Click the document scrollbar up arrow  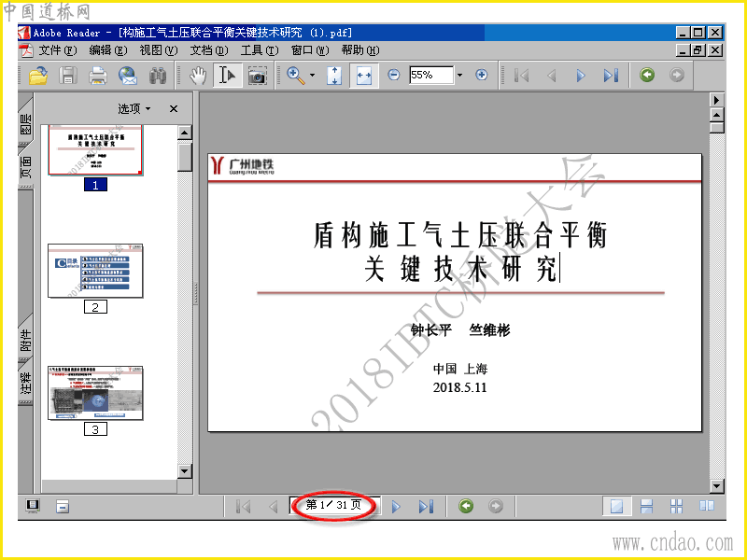(x=717, y=115)
